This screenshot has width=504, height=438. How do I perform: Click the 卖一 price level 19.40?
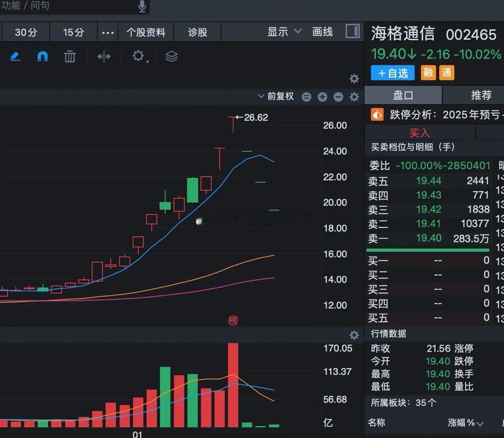coord(429,239)
